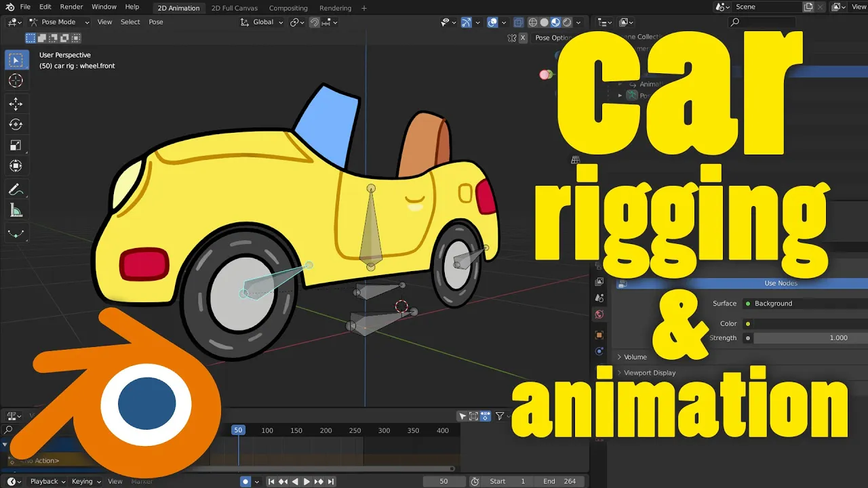Toggle snapping magnet in viewport header
This screenshot has height=488, width=868.
[x=314, y=22]
